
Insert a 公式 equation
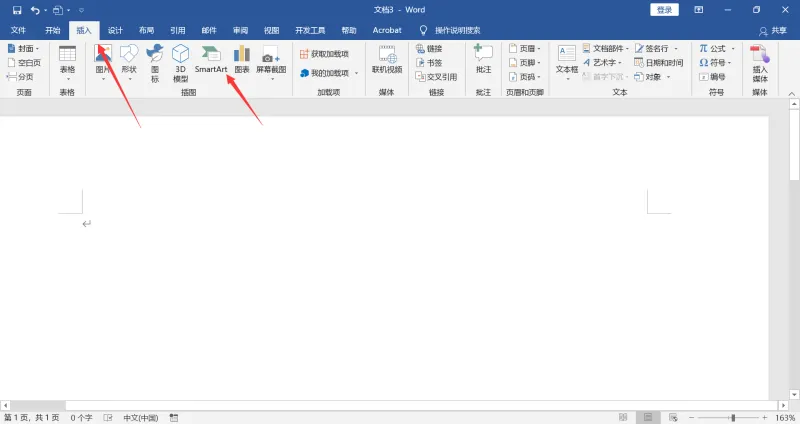717,48
